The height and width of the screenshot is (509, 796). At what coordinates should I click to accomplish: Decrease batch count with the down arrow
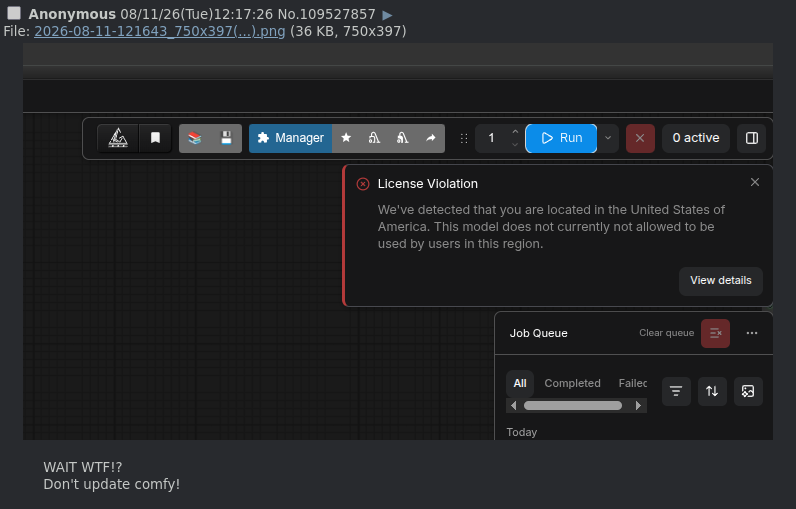click(515, 145)
